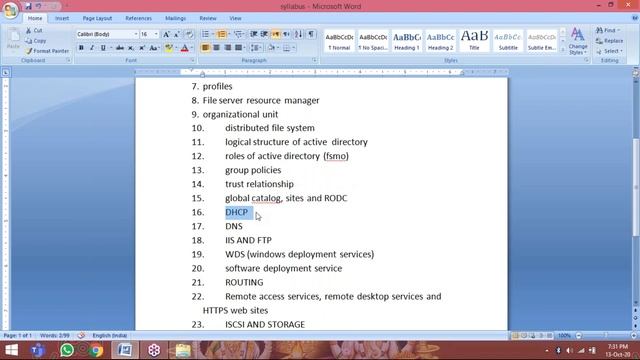Click the Replace command

[609, 41]
